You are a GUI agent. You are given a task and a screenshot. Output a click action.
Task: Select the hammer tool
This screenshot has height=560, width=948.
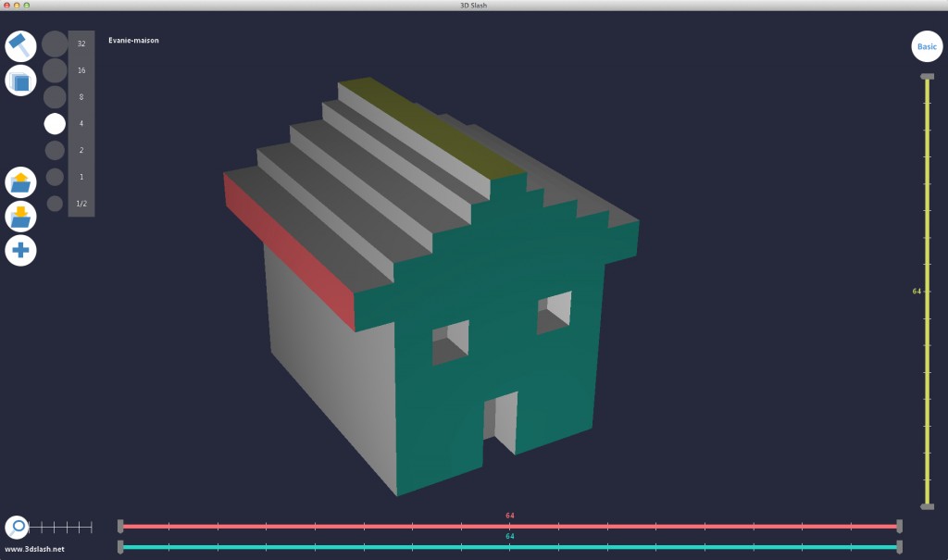(20, 45)
